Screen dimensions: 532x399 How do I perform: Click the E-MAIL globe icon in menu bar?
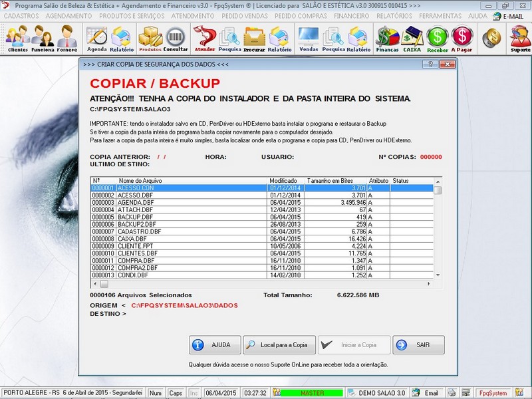coord(497,16)
